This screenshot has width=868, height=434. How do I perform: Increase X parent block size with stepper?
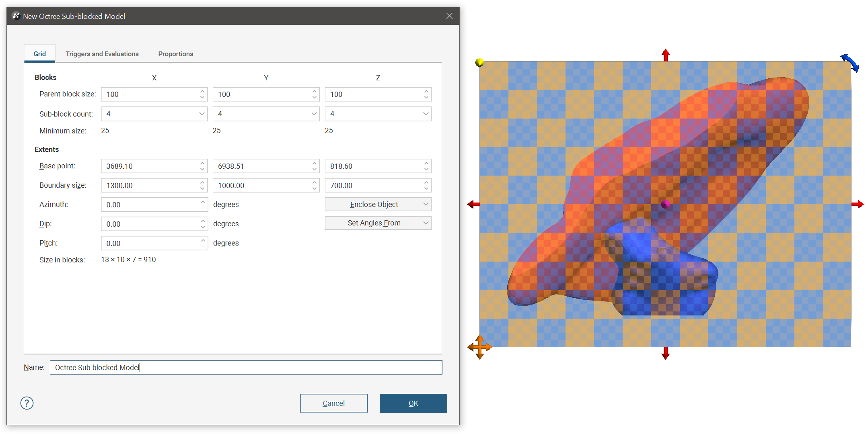(x=202, y=91)
